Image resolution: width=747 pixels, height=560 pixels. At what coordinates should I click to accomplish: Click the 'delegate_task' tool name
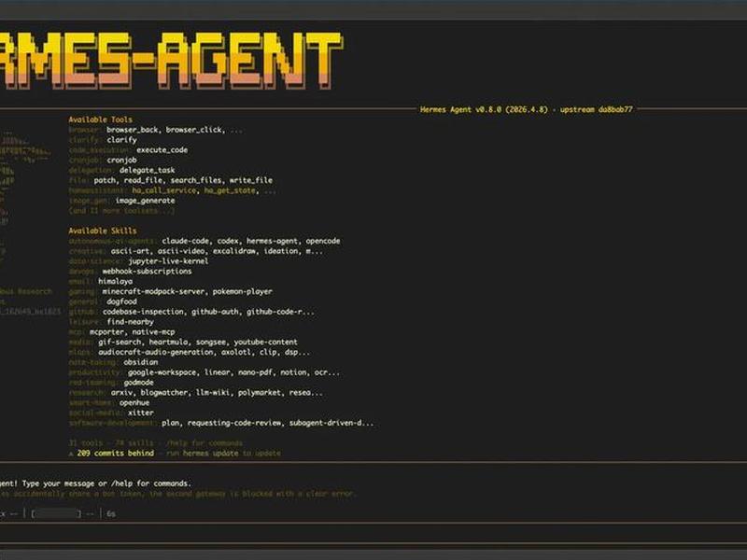click(147, 170)
